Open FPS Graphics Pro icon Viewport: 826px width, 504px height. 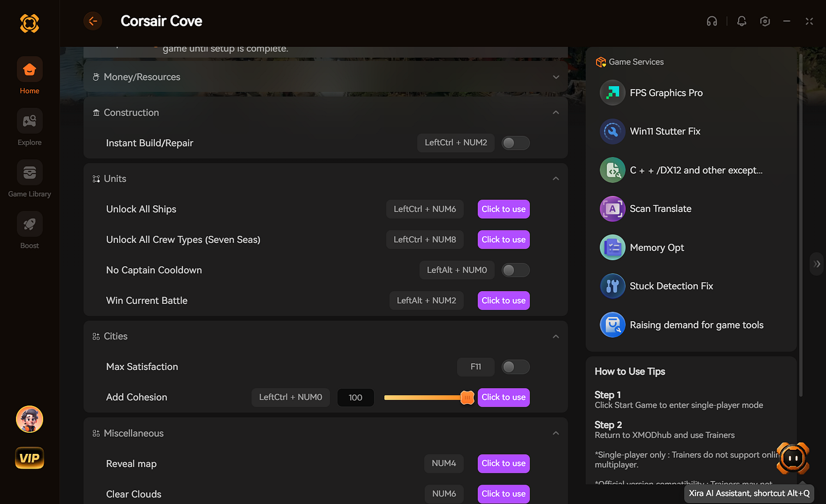coord(612,93)
